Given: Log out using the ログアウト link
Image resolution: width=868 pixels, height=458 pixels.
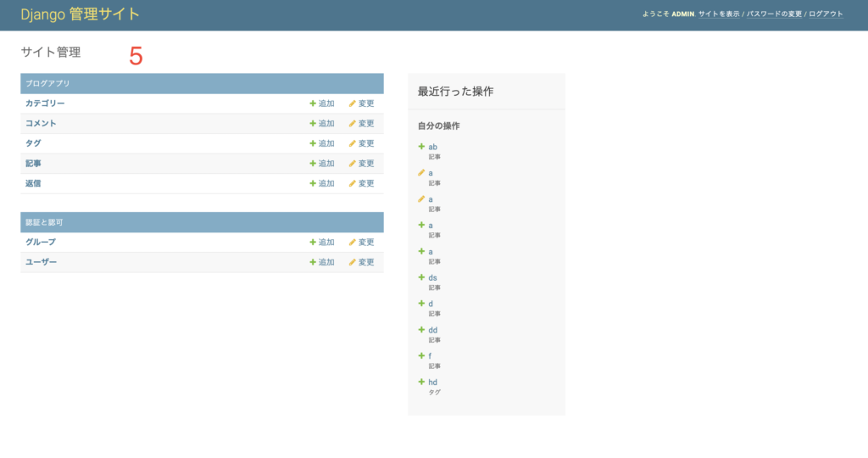Looking at the screenshot, I should tap(826, 14).
